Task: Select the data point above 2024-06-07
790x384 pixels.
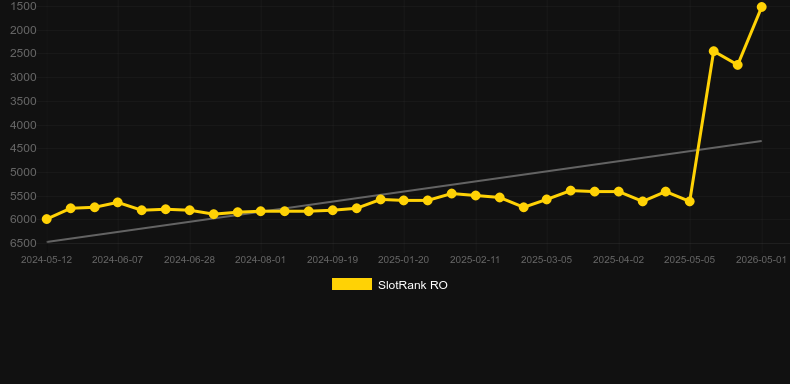Action: (x=118, y=203)
